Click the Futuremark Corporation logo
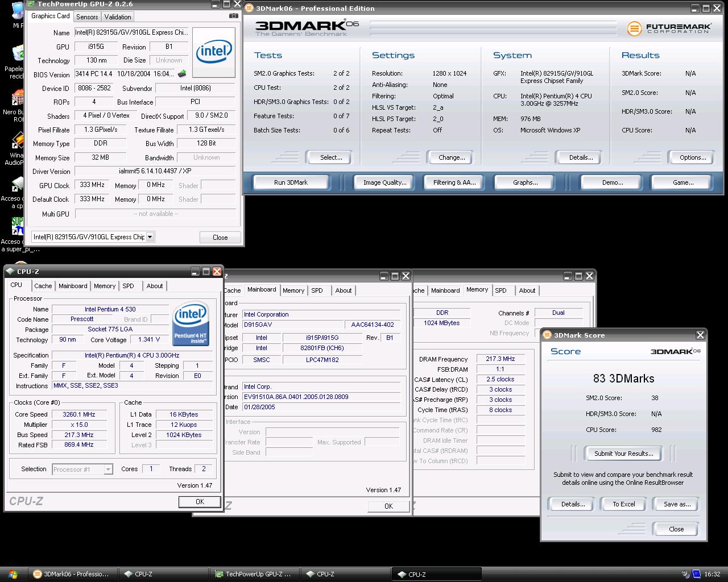The width and height of the screenshot is (728, 582). [669, 28]
